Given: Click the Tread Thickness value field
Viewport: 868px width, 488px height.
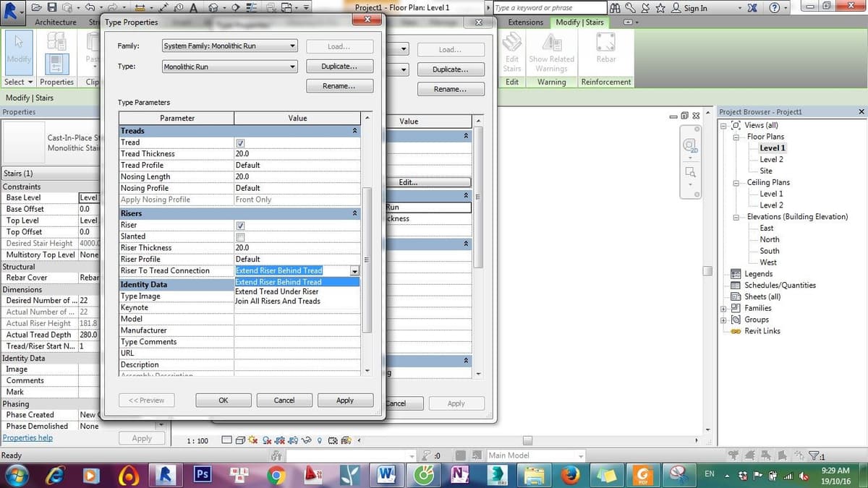Looking at the screenshot, I should point(297,154).
